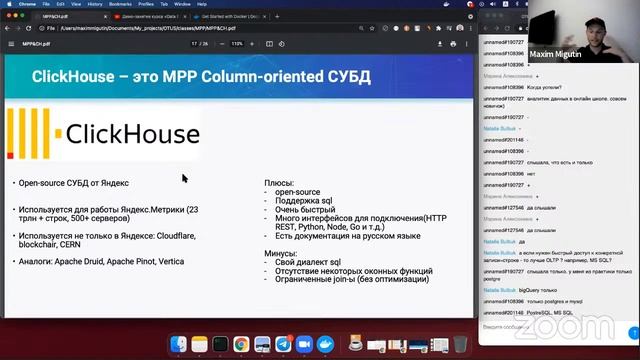Click 'Свой диалект sql' list item

pos(308,262)
